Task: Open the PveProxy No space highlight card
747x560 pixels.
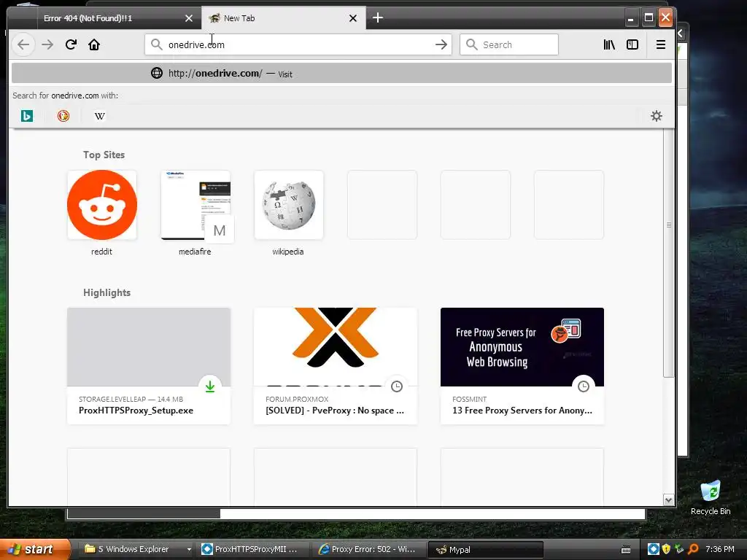Action: pos(336,366)
